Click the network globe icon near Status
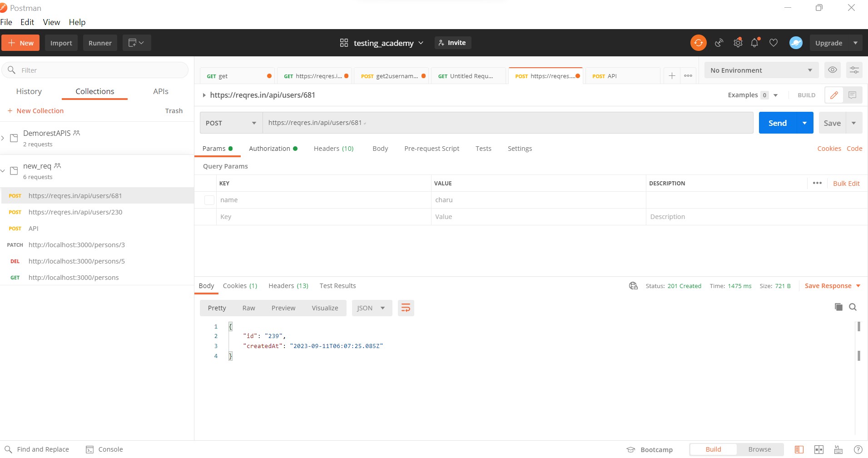 point(633,286)
